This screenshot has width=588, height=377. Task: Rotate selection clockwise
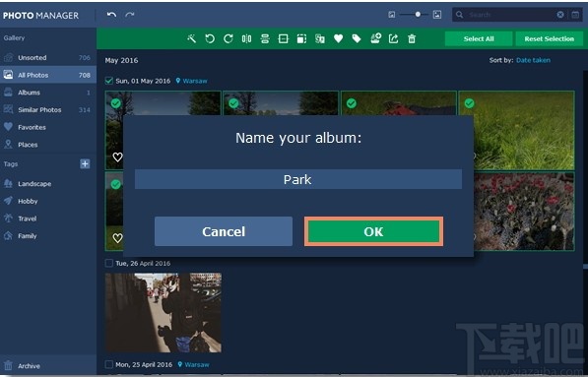pos(229,38)
